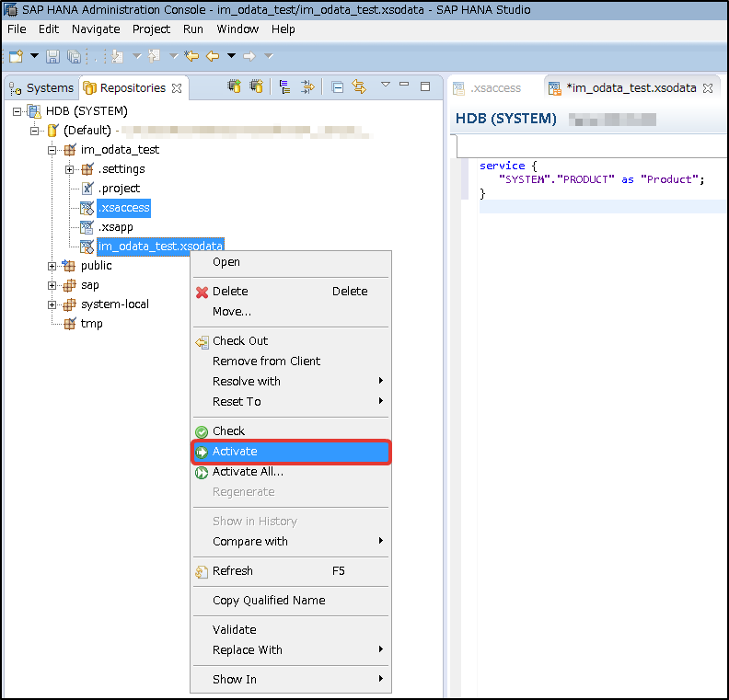Viewport: 729px width, 700px height.
Task: Click the Save toolbar icon
Action: point(52,56)
